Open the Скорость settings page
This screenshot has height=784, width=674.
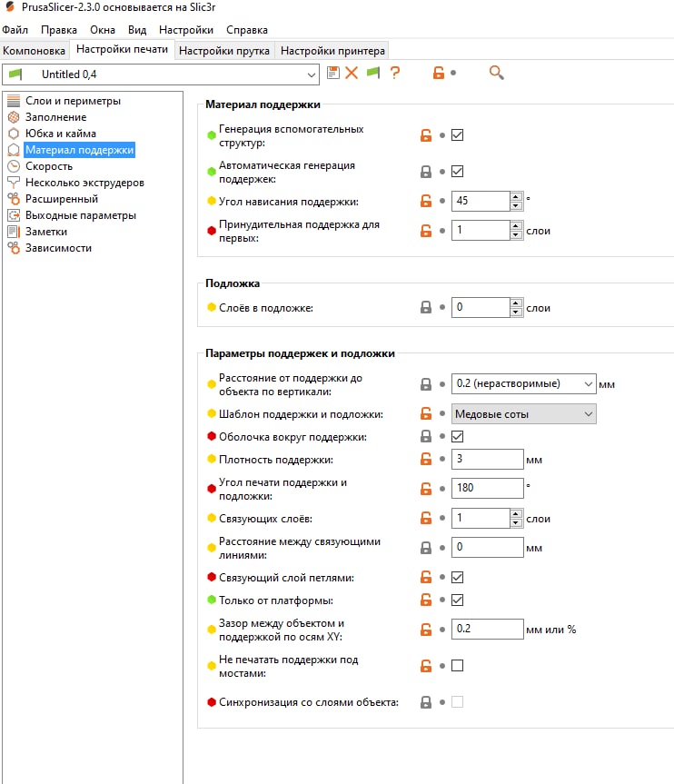(x=49, y=166)
